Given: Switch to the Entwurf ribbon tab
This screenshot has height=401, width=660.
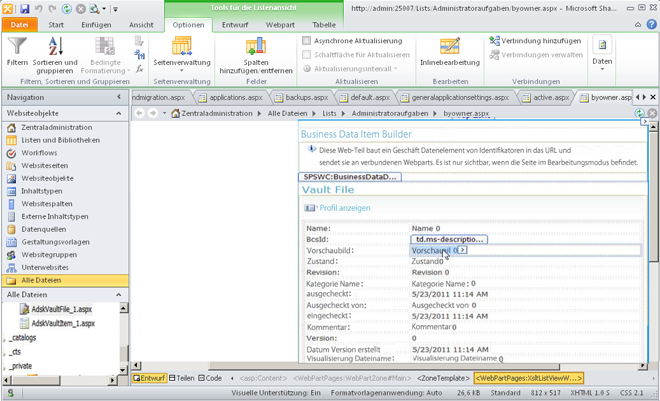Looking at the screenshot, I should [235, 25].
